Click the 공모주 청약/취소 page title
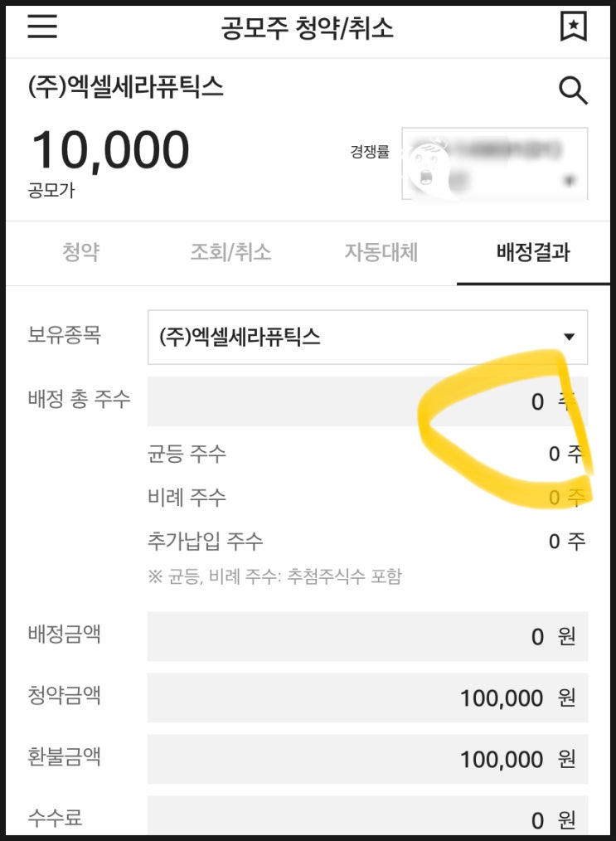This screenshot has height=841, width=616. pyautogui.click(x=308, y=28)
